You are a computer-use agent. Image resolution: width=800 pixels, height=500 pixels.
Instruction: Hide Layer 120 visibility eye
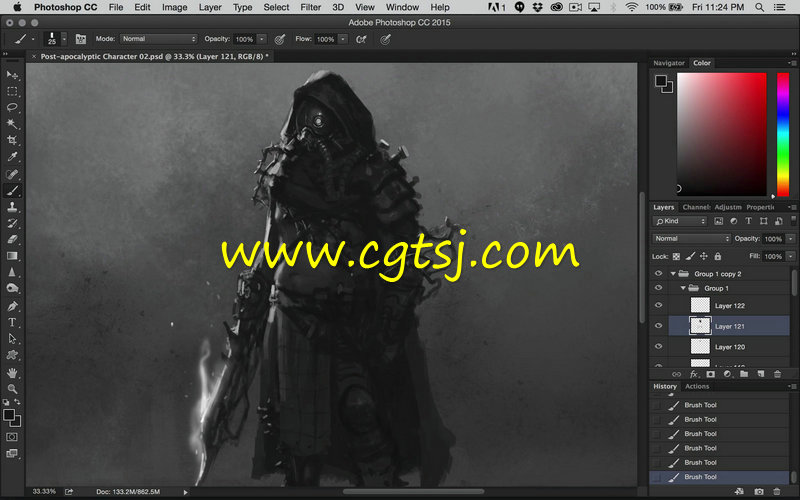pyautogui.click(x=658, y=346)
